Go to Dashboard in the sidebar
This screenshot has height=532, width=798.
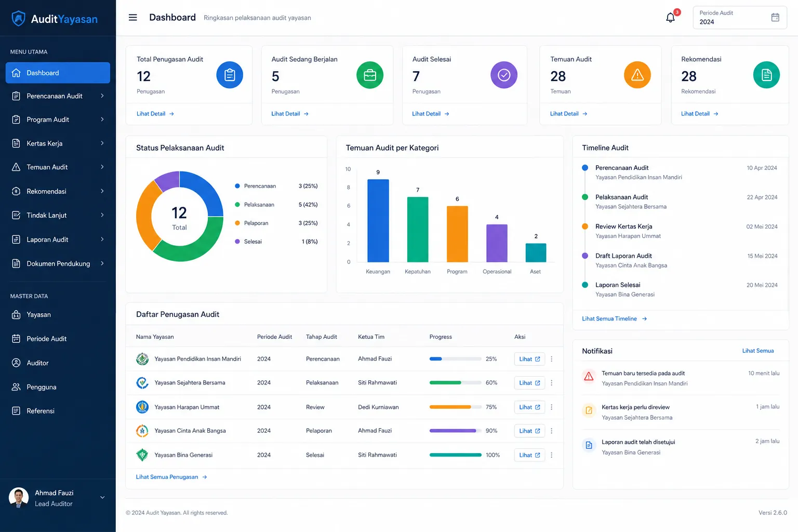point(58,73)
